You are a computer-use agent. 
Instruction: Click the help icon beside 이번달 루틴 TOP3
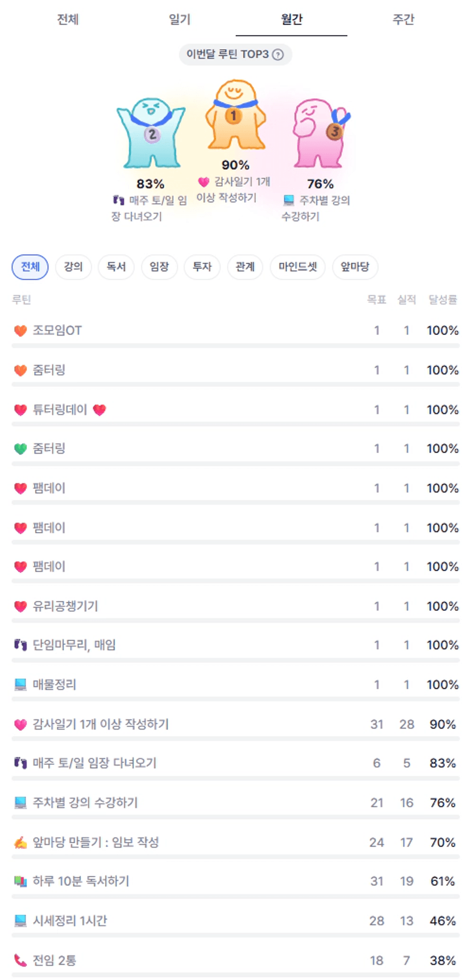[278, 55]
